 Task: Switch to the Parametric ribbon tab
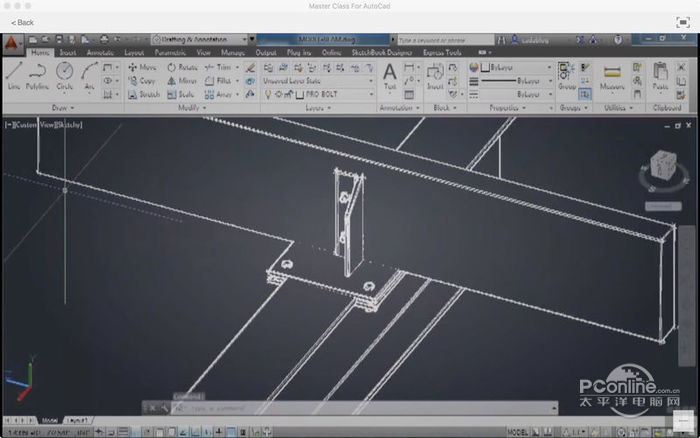coord(170,52)
